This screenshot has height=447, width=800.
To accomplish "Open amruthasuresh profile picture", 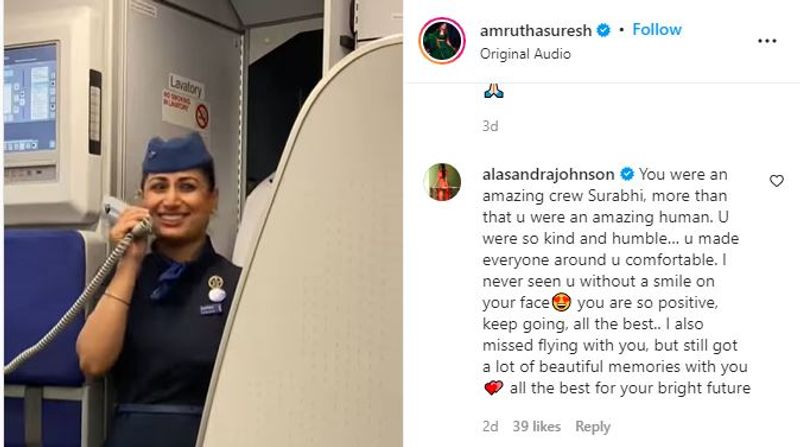I will [442, 40].
